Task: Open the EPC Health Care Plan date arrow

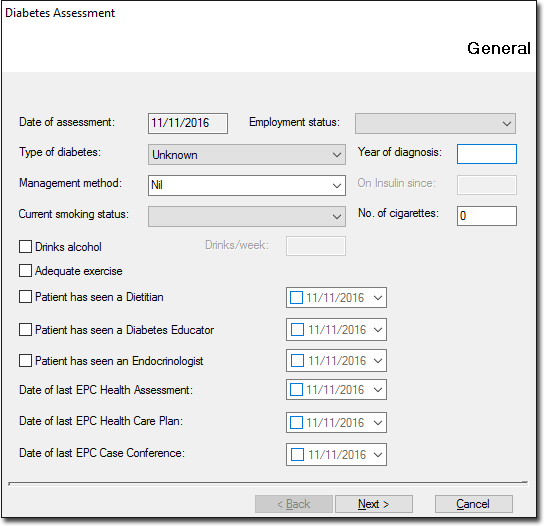Action: (378, 423)
